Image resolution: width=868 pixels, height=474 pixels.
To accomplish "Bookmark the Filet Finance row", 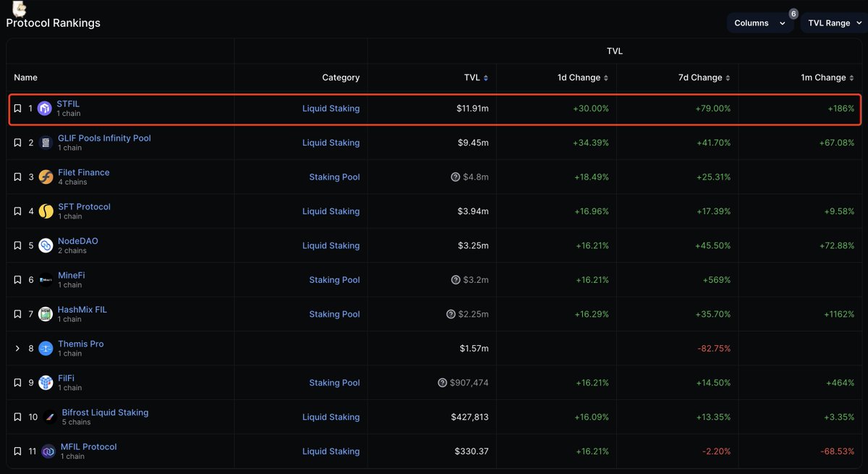I will point(18,177).
